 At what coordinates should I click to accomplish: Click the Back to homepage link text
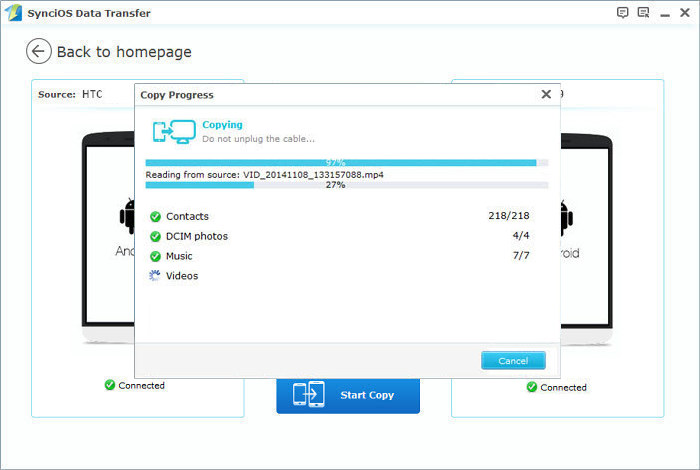[124, 52]
